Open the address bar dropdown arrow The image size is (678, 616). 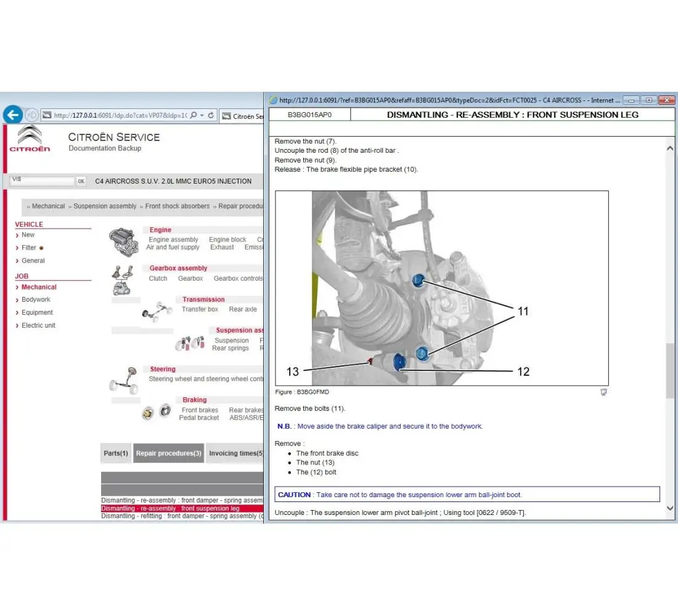pos(202,115)
